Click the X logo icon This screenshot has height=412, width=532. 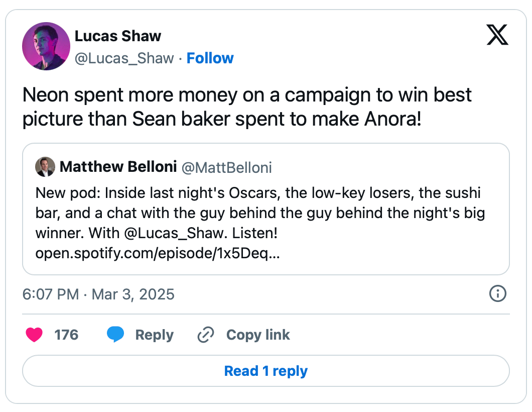(x=497, y=35)
